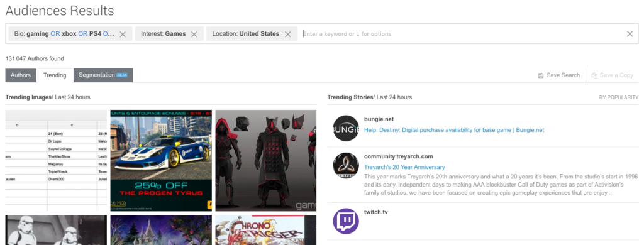This screenshot has width=644, height=245.
Task: Click the Save a Copy icon
Action: [594, 75]
